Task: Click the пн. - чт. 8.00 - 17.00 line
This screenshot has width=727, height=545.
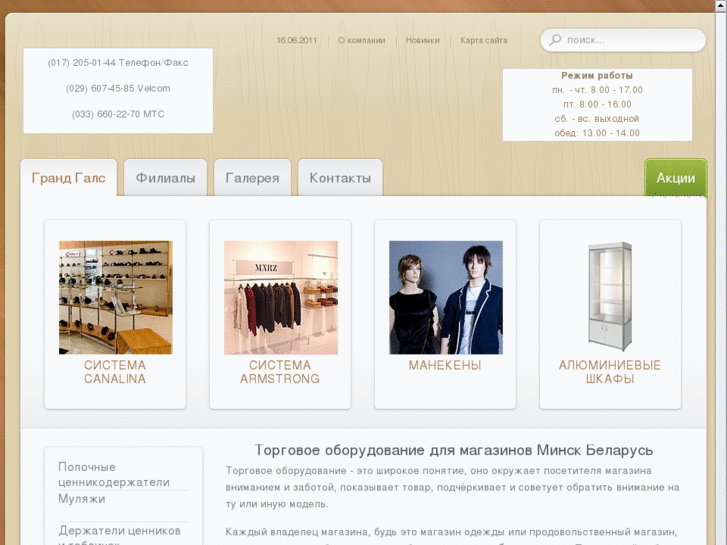Action: point(597,90)
